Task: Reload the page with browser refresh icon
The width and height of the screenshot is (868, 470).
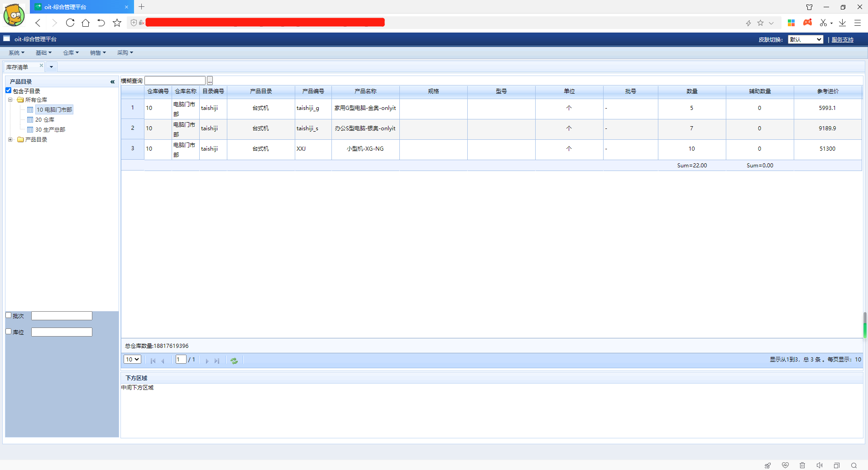Action: coord(70,23)
